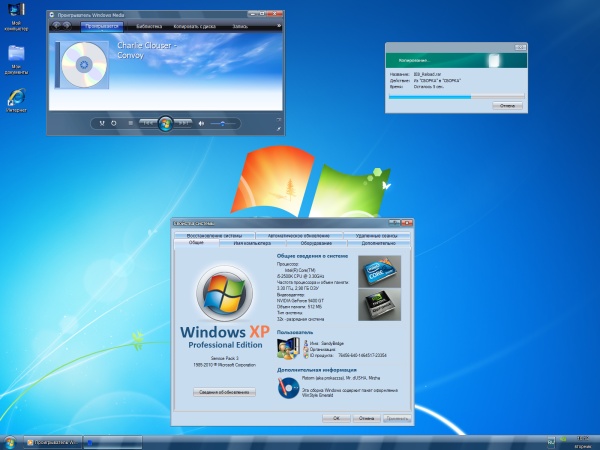The image size is (600, 450).
Task: Toggle shuffle mode in Media Player
Action: (101, 123)
